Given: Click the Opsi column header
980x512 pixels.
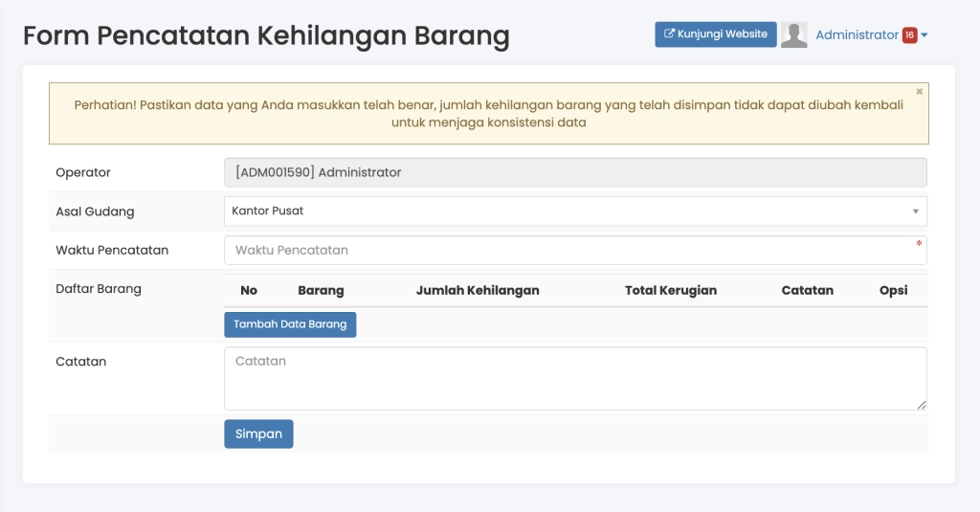Looking at the screenshot, I should [893, 291].
